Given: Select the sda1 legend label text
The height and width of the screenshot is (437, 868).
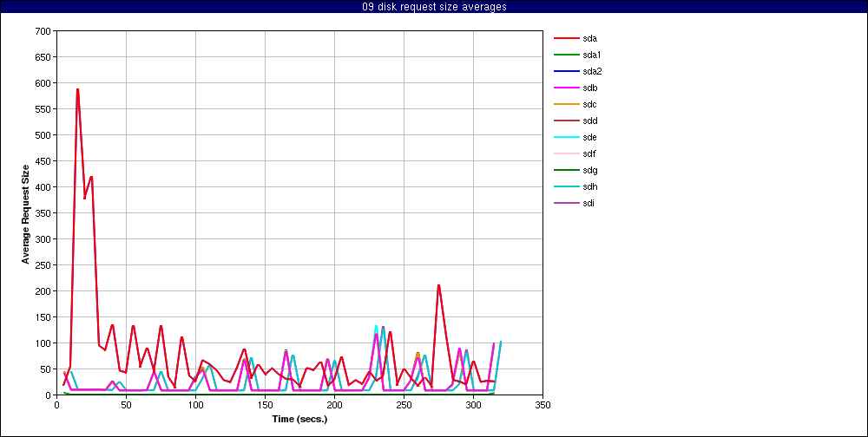Looking at the screenshot, I should 593,55.
